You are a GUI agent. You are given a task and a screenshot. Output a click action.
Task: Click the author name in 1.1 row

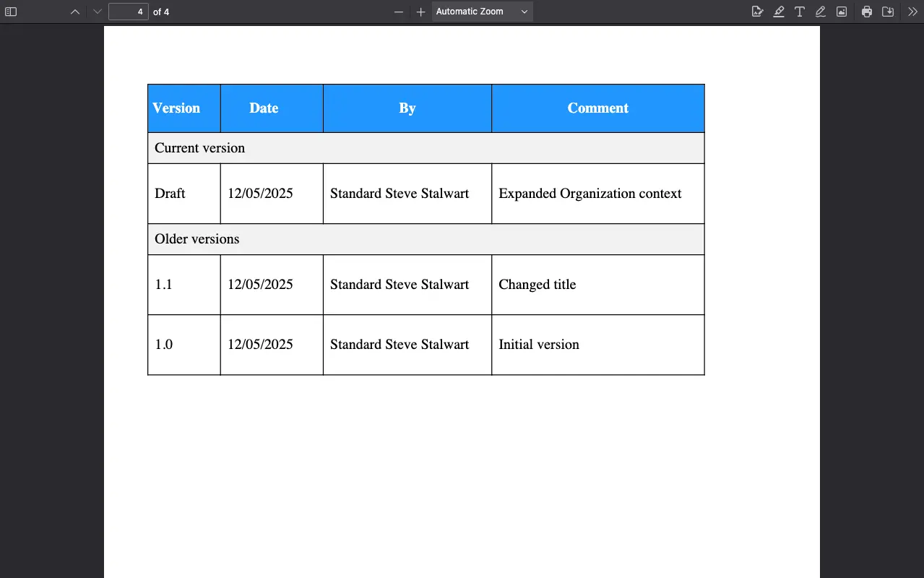click(x=400, y=285)
